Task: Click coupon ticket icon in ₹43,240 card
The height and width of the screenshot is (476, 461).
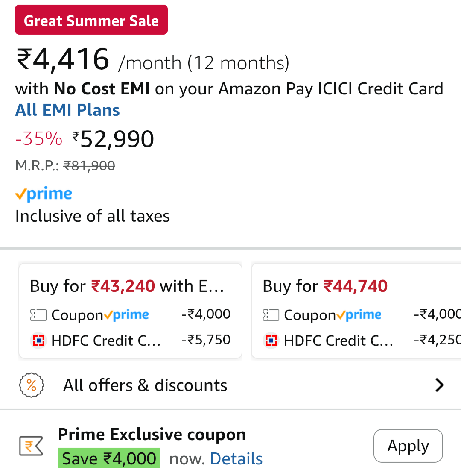Action: point(38,316)
